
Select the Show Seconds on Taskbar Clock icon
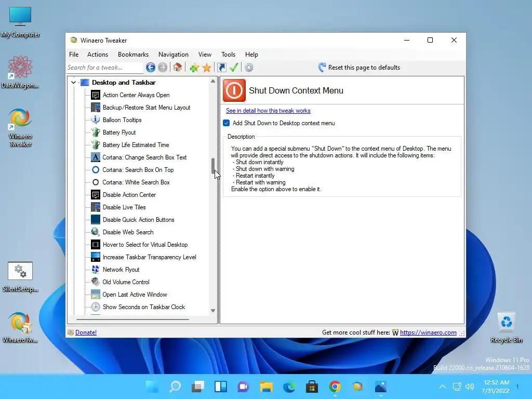click(96, 307)
